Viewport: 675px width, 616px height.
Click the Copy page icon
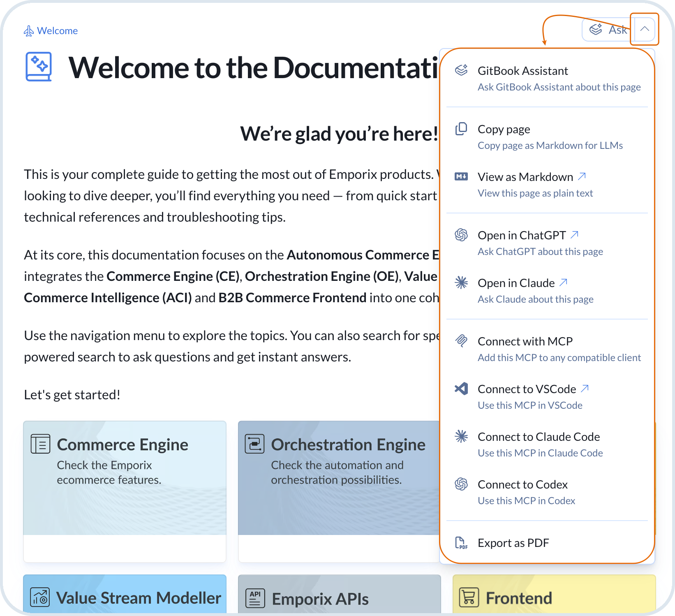point(461,129)
